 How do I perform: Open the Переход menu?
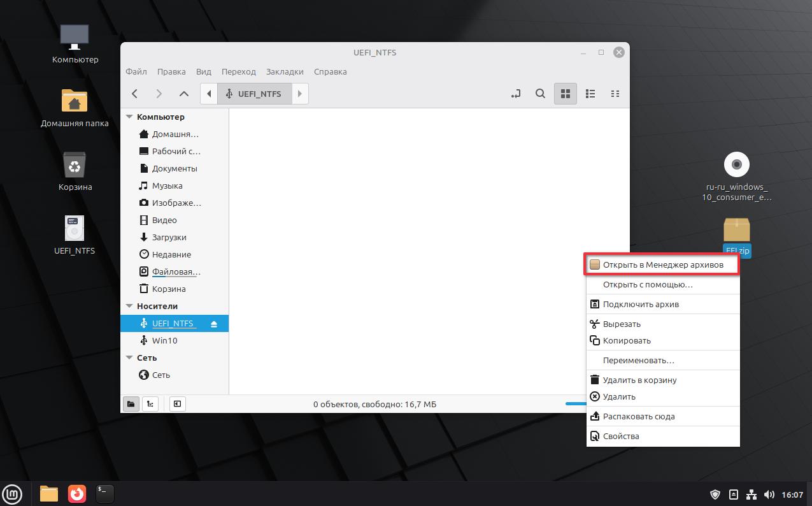click(x=239, y=71)
